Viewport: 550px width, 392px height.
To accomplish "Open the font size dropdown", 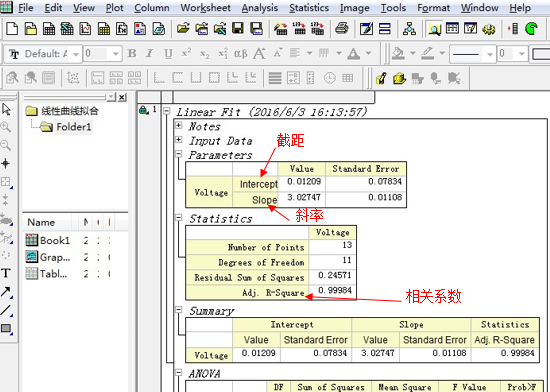I will 115,54.
